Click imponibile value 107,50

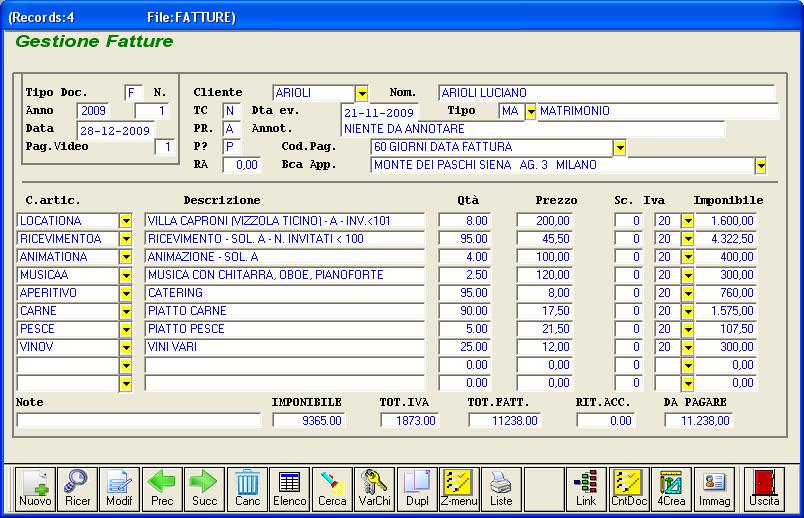[x=726, y=329]
